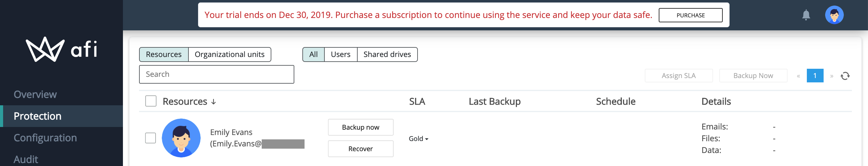Go to previous page arrow

798,76
